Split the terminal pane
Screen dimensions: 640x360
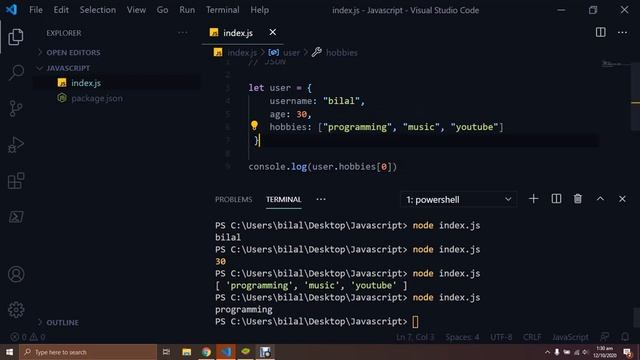click(x=556, y=199)
